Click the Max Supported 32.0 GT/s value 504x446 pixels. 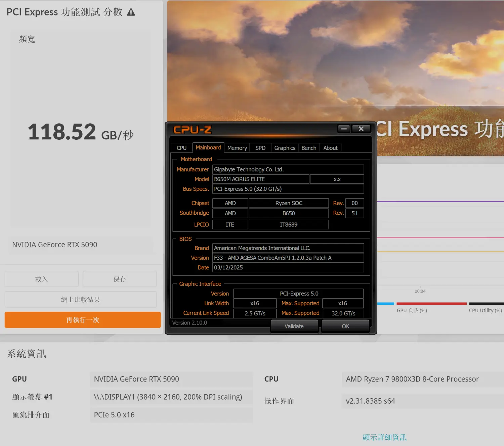click(343, 313)
